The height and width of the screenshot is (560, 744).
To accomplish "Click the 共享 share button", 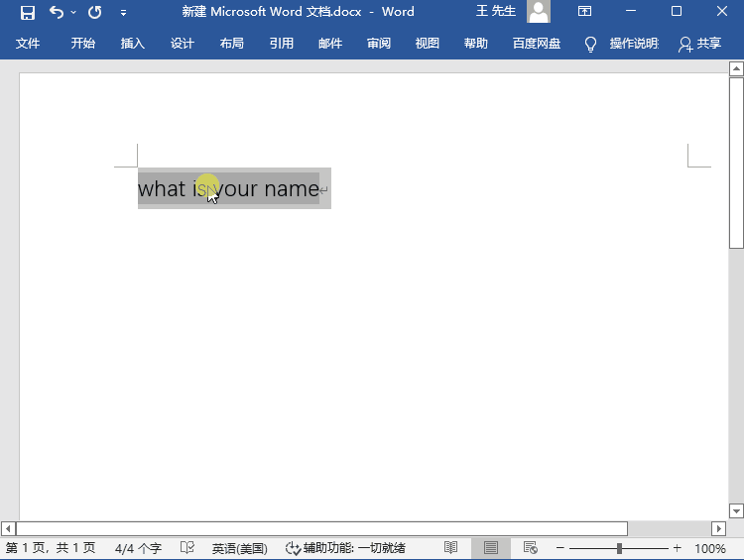I will click(x=700, y=44).
